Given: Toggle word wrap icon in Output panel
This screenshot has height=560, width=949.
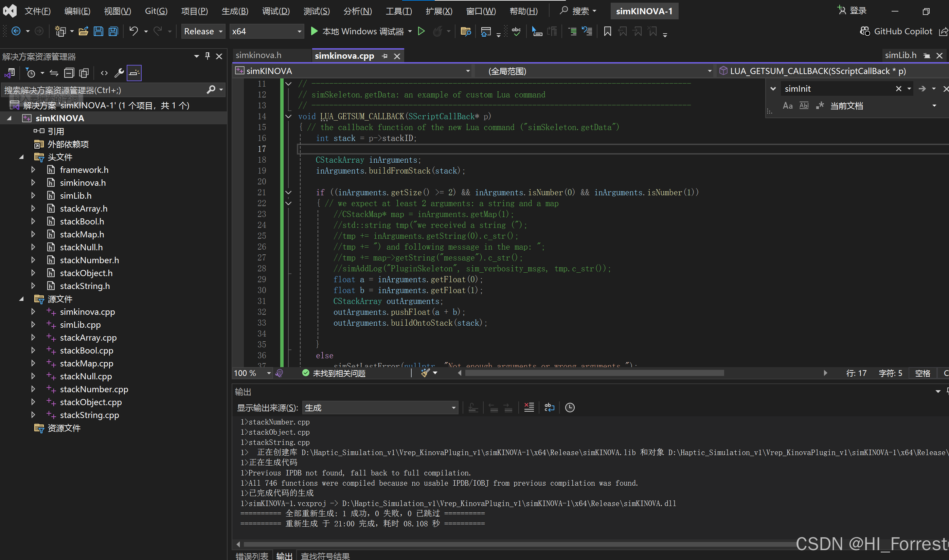Looking at the screenshot, I should click(x=550, y=408).
